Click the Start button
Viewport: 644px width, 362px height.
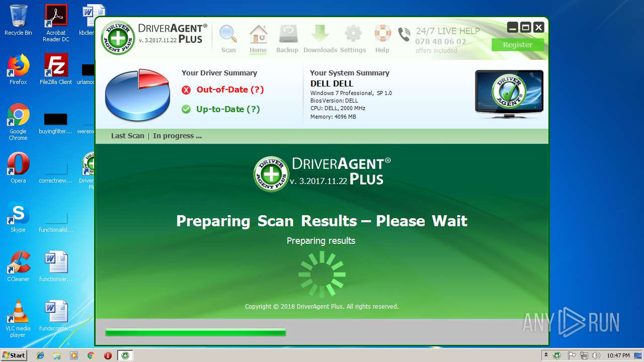pos(14,355)
